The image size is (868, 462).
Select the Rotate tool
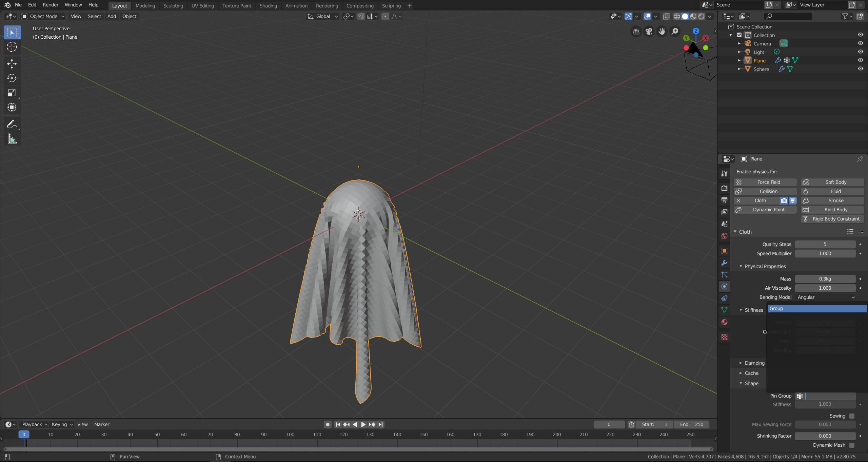pos(12,78)
